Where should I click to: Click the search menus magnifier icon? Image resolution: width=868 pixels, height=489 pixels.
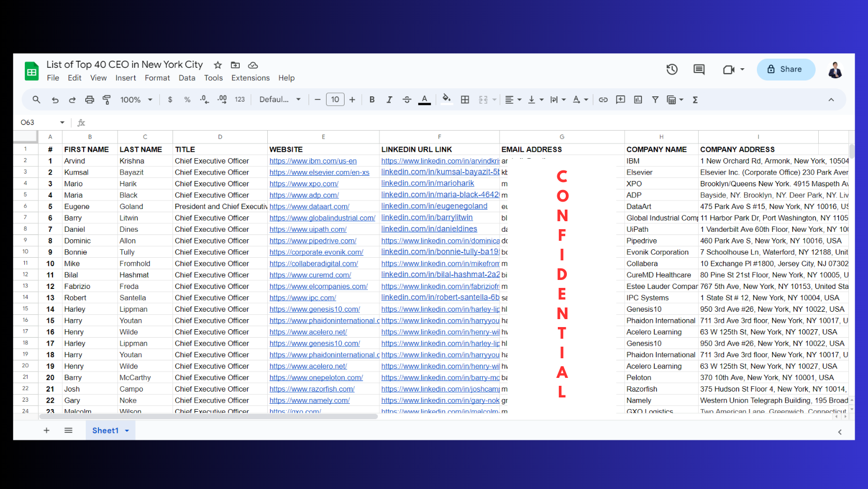pos(37,99)
